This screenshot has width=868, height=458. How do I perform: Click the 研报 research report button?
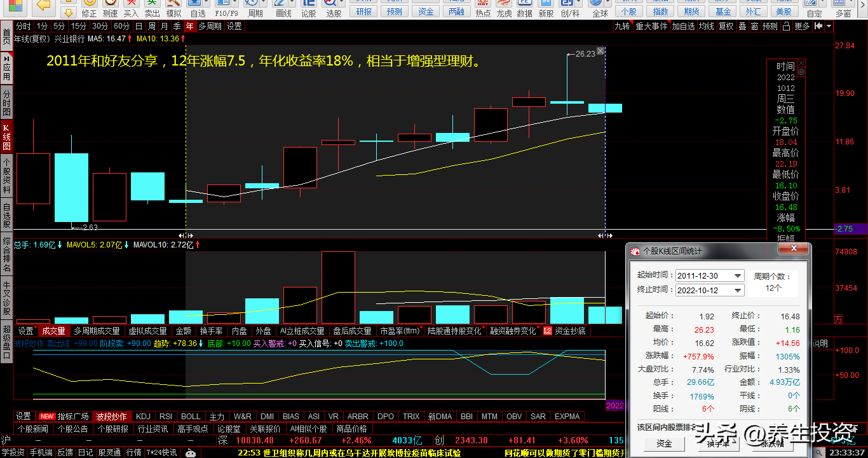[364, 11]
